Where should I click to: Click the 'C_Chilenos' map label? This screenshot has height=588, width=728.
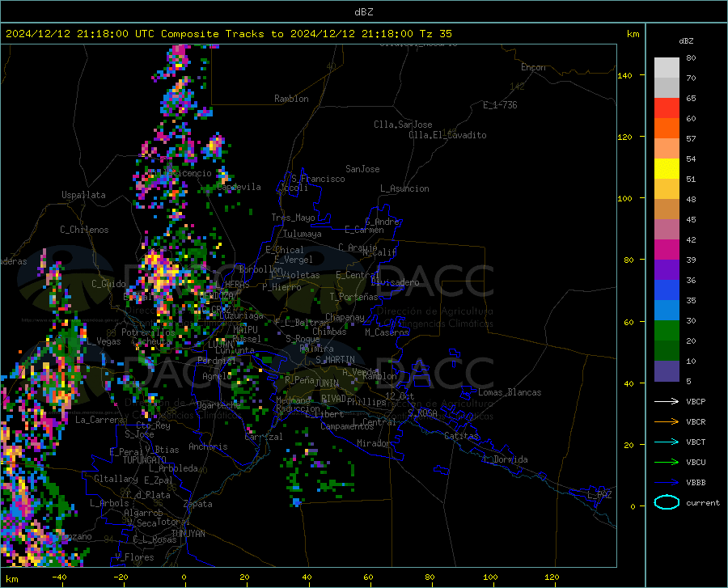(x=84, y=230)
